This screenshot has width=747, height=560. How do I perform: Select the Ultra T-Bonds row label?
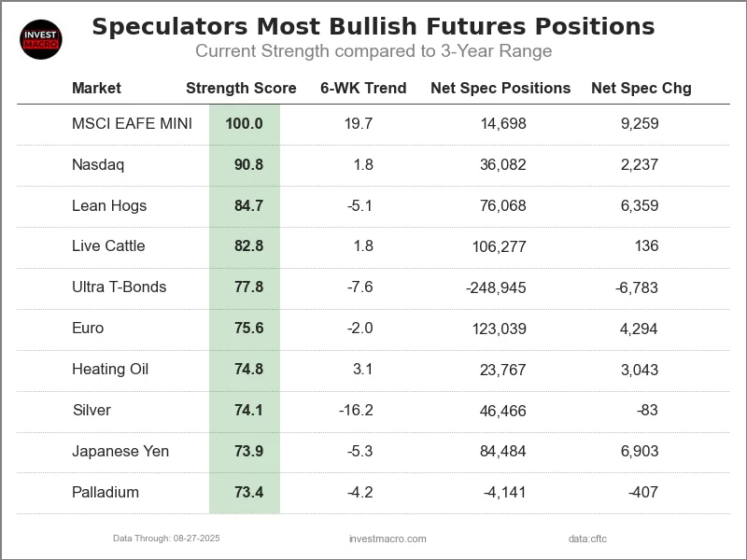click(x=119, y=287)
